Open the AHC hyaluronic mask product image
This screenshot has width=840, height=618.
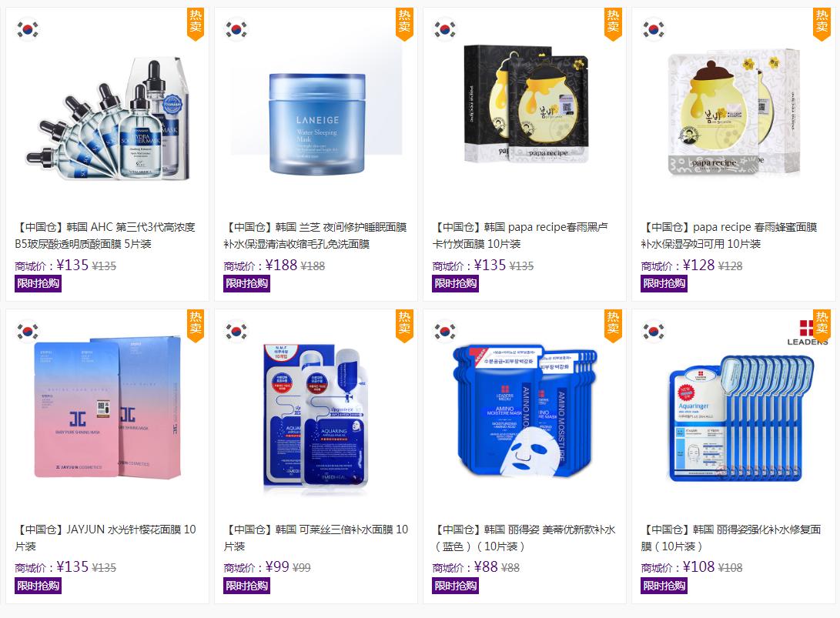[109, 119]
